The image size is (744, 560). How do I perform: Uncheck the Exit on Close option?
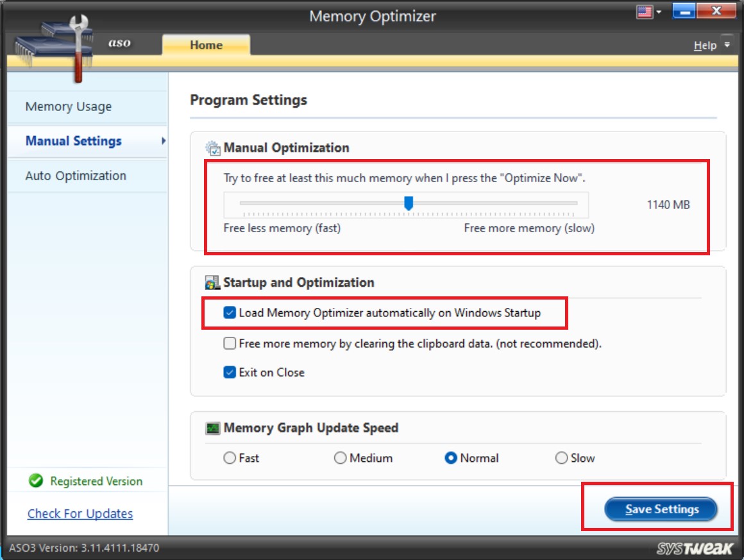click(x=229, y=372)
